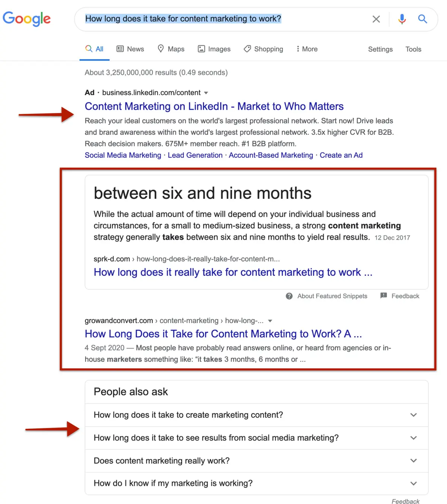Open the sprk-d.com featured snippet link
447x504 pixels.
[233, 272]
